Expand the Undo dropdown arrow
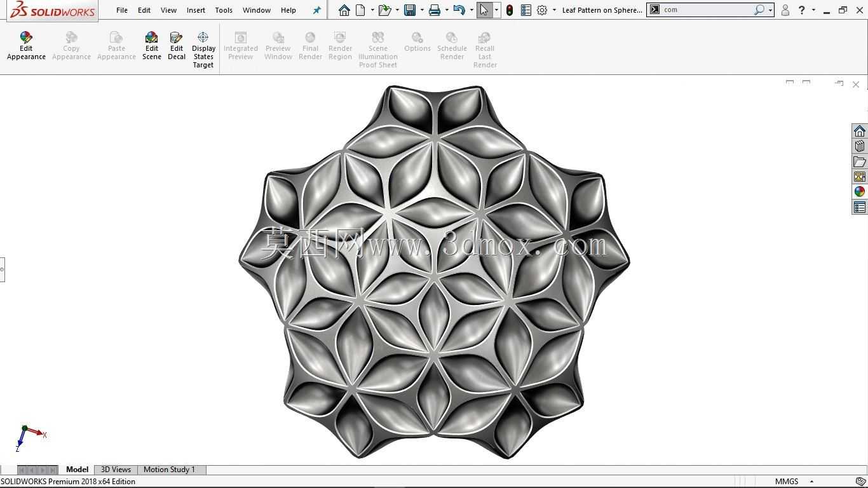This screenshot has width=868, height=488. click(471, 10)
